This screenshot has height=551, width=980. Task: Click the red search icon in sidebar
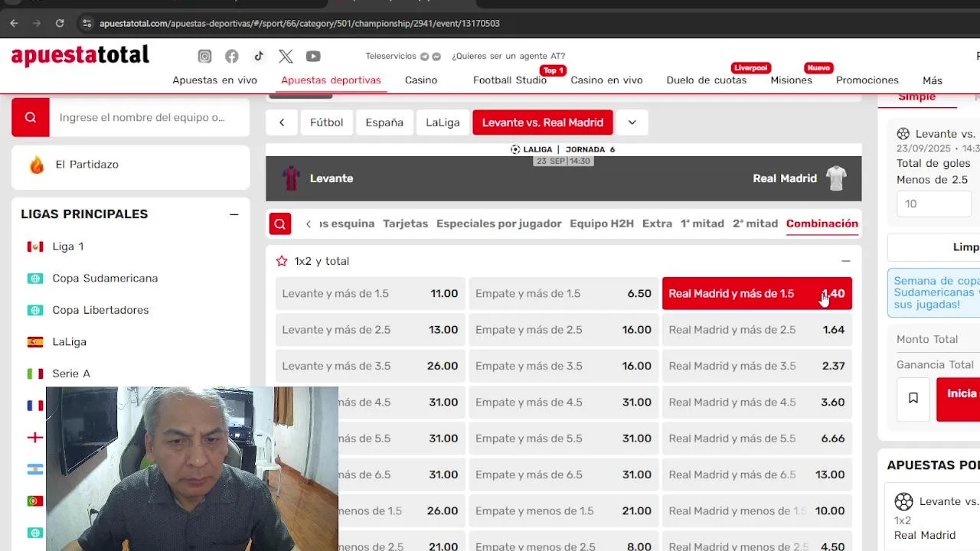(31, 117)
